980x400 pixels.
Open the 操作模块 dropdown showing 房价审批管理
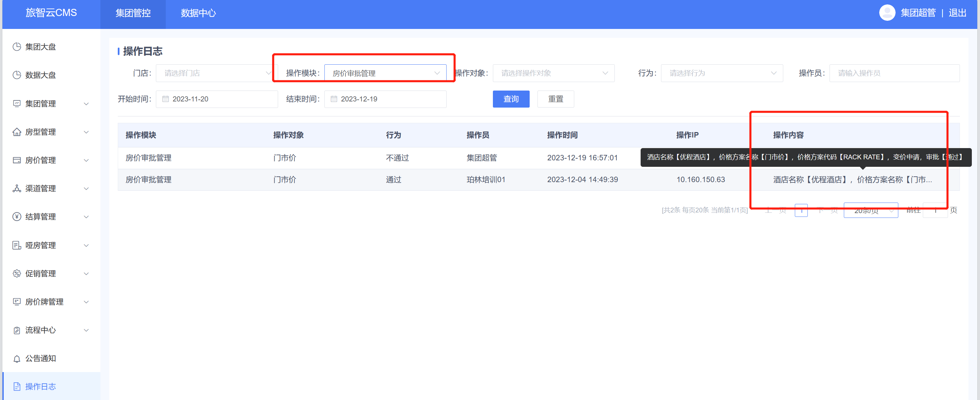385,73
